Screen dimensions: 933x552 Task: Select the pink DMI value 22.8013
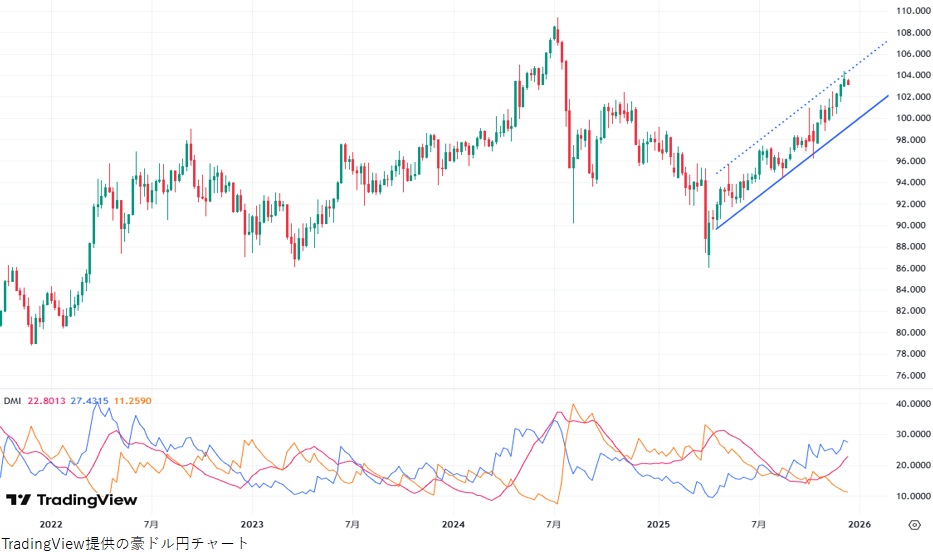pos(47,401)
